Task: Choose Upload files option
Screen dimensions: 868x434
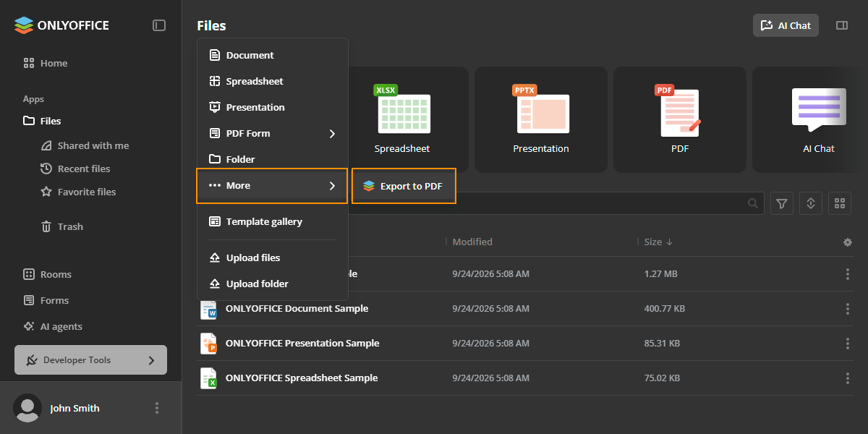Action: 273,258
